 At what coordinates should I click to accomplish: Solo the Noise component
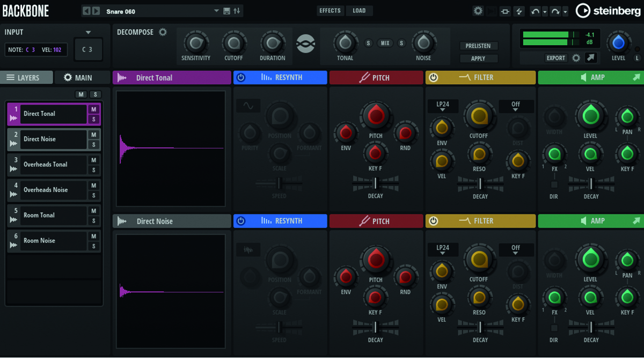point(401,43)
